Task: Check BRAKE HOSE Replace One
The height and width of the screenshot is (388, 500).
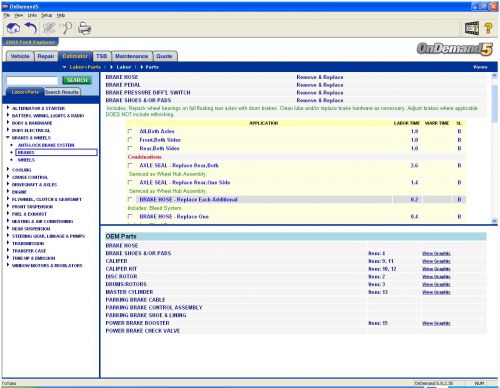Action: (130, 216)
